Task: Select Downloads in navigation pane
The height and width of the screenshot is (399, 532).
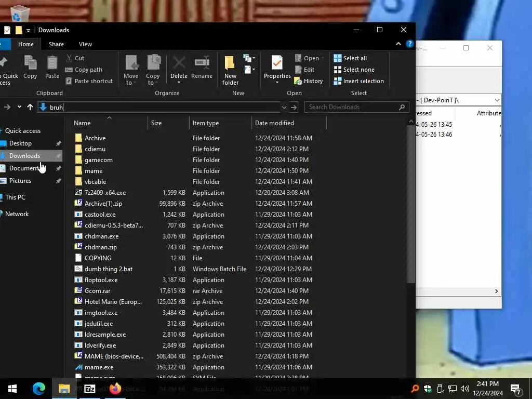Action: pyautogui.click(x=24, y=156)
